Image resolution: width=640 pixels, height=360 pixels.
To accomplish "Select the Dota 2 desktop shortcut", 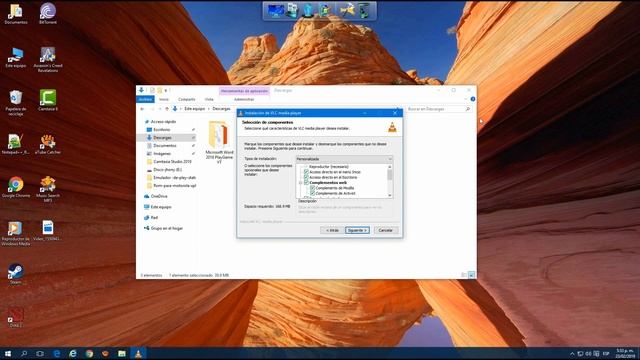I will [16, 317].
